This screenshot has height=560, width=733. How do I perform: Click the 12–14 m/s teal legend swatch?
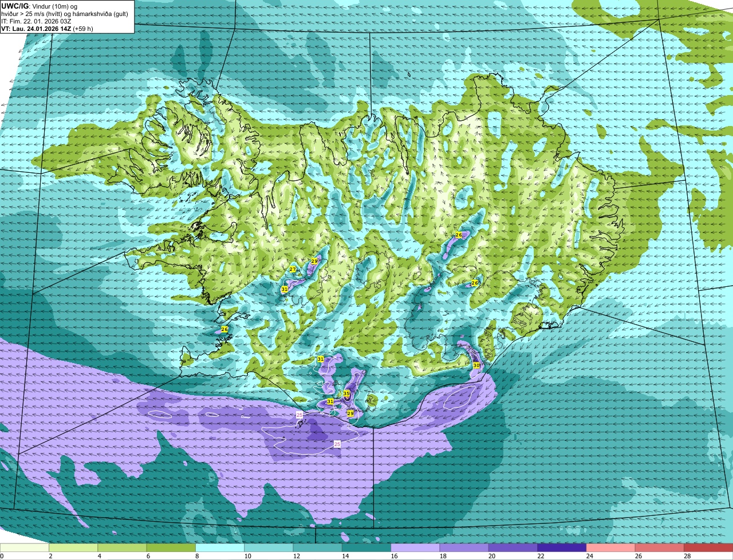pos(318,547)
